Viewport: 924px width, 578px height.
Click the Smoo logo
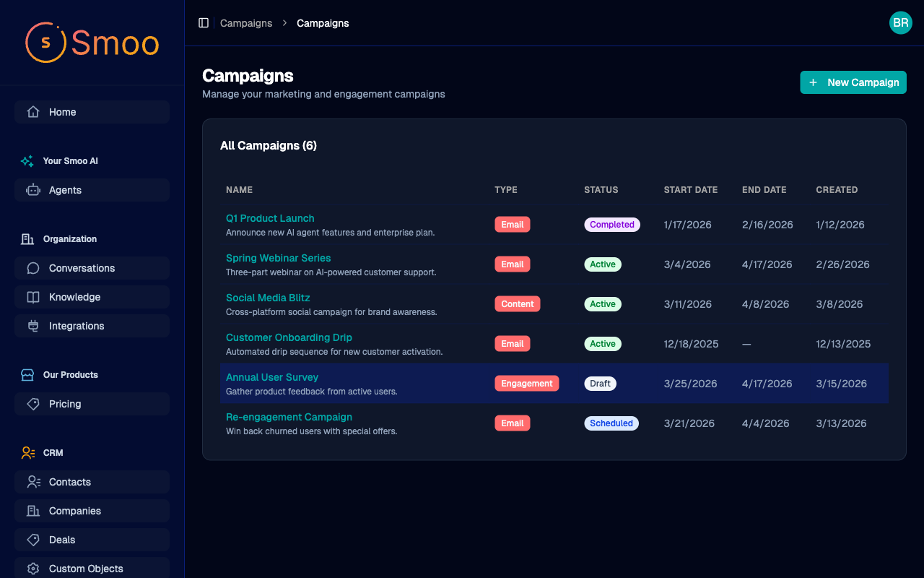[92, 43]
